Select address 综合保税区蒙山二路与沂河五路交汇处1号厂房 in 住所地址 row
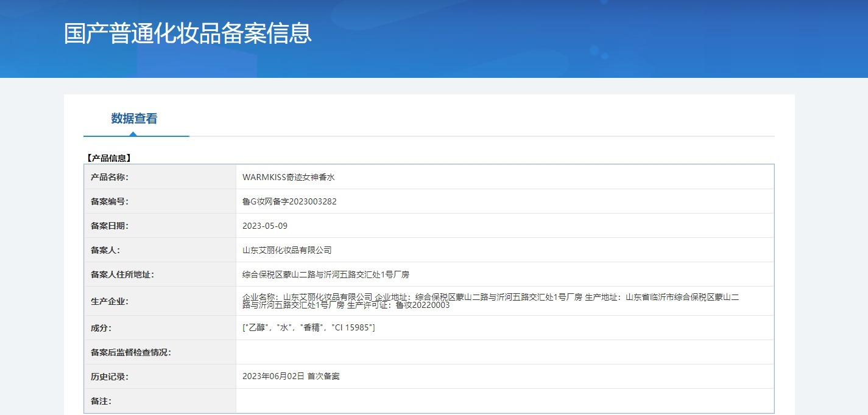The height and width of the screenshot is (415, 868). [326, 274]
